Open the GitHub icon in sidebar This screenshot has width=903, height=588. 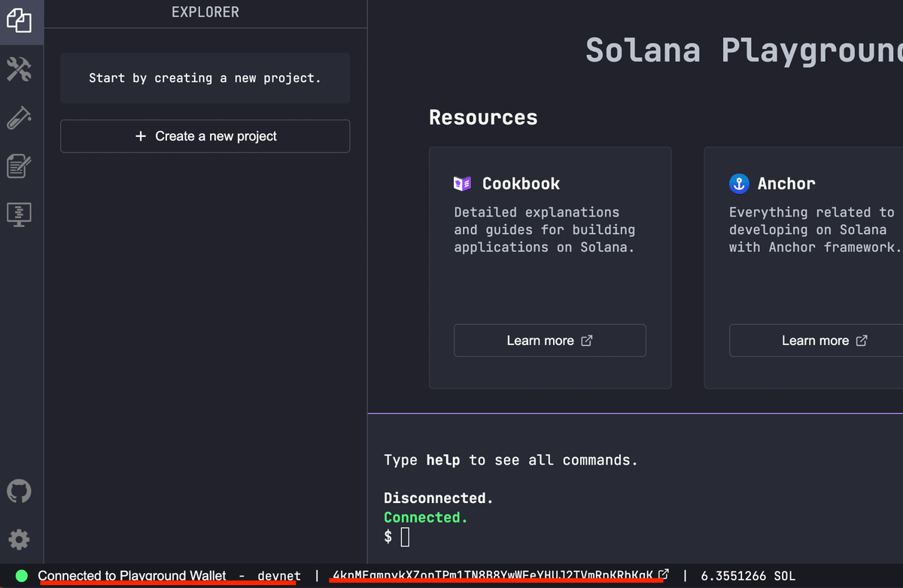coord(19,492)
